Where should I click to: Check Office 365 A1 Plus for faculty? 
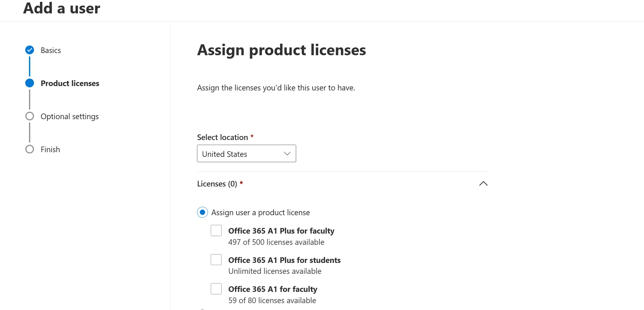[x=216, y=230]
